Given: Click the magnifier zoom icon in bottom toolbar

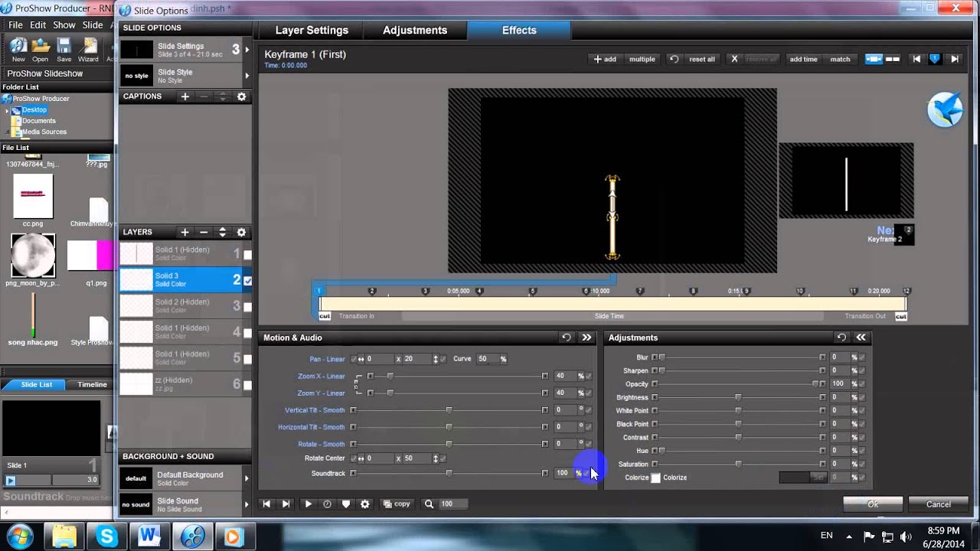Looking at the screenshot, I should [x=430, y=504].
